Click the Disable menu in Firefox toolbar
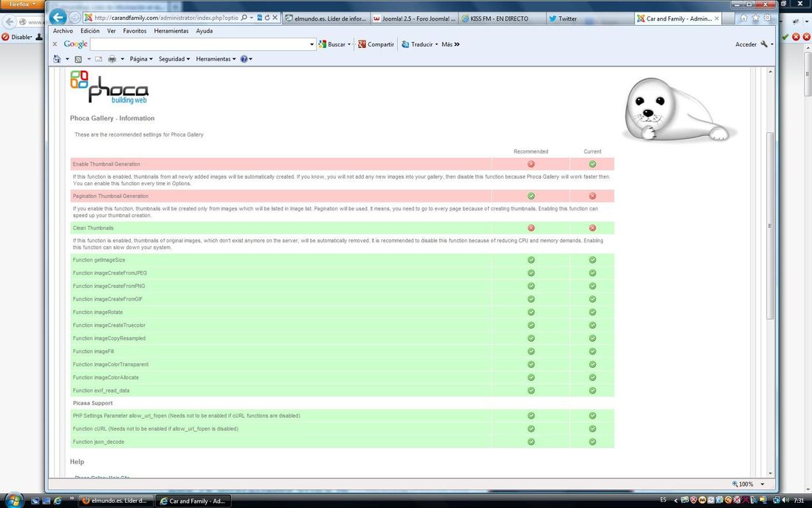 [x=18, y=37]
